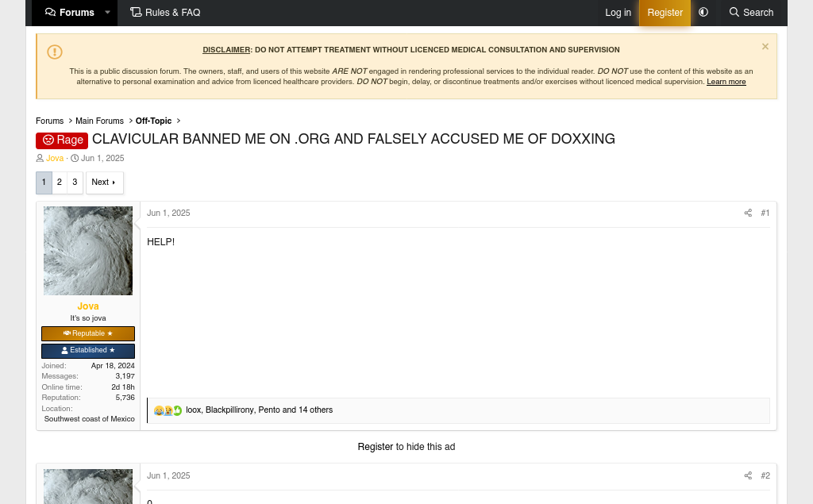This screenshot has height=504, width=813.
Task: Click share icon on post #2
Action: click(748, 475)
